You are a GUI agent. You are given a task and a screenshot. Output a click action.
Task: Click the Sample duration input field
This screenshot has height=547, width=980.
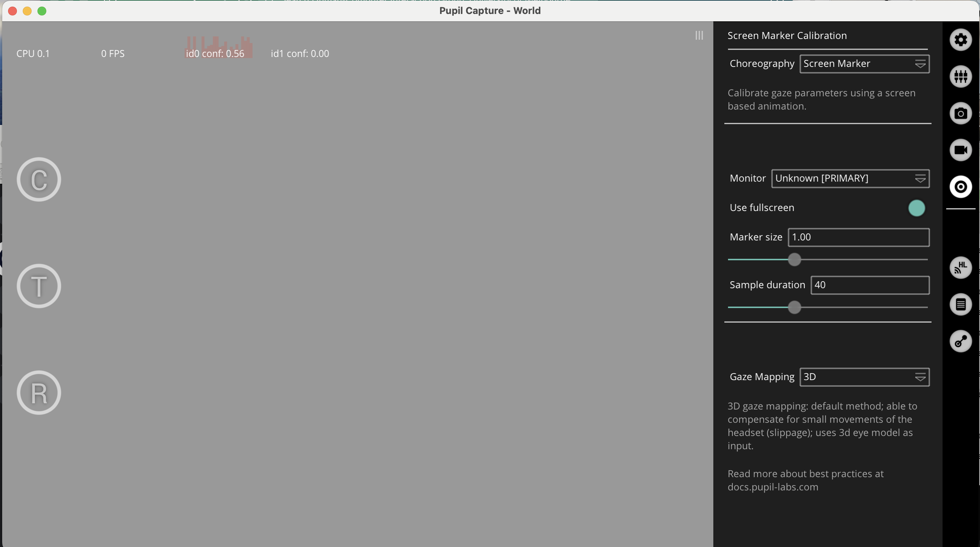point(870,285)
